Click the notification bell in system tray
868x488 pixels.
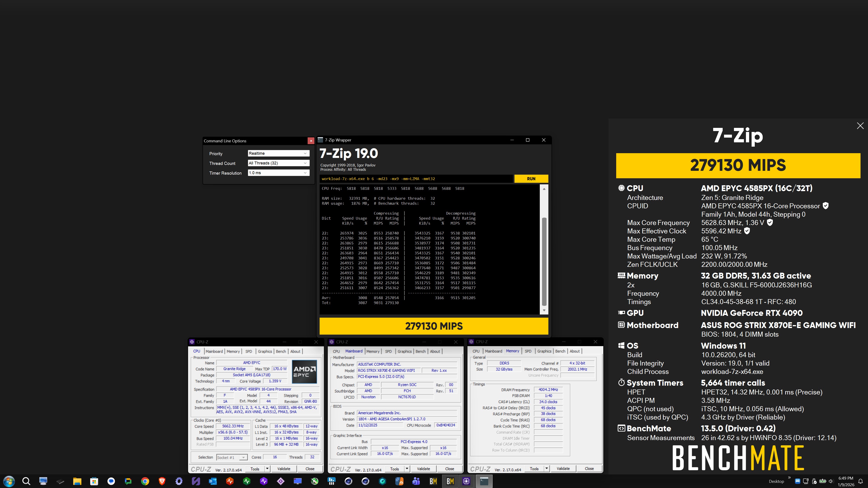pos(860,481)
